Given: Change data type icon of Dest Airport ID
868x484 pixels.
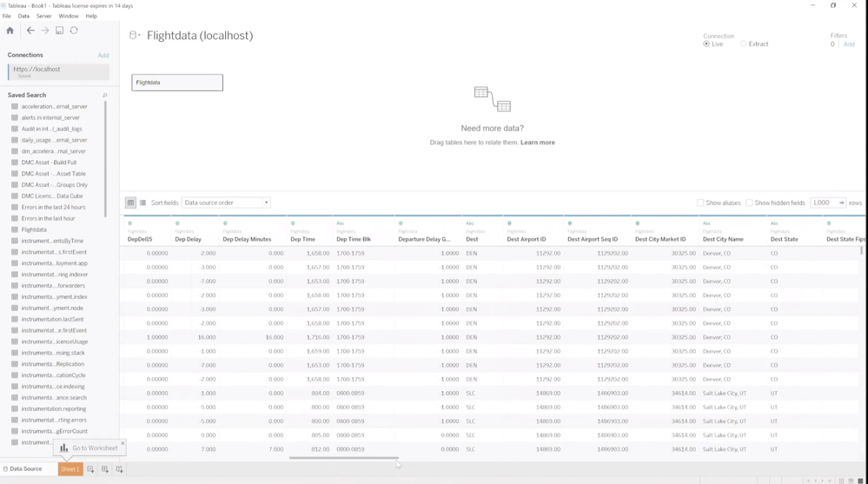Looking at the screenshot, I should coord(509,223).
